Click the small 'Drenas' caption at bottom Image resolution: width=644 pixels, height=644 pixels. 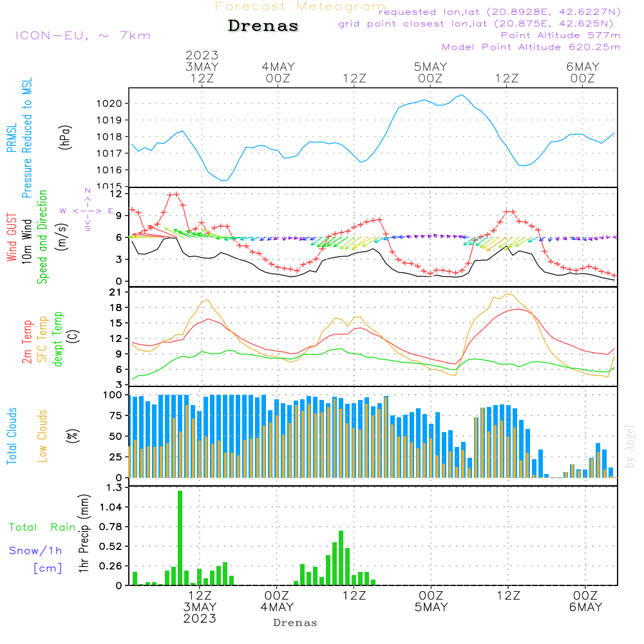pyautogui.click(x=296, y=623)
